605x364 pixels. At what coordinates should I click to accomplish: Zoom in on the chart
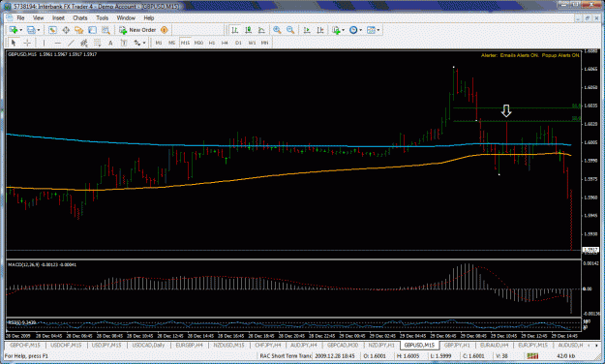(x=277, y=30)
